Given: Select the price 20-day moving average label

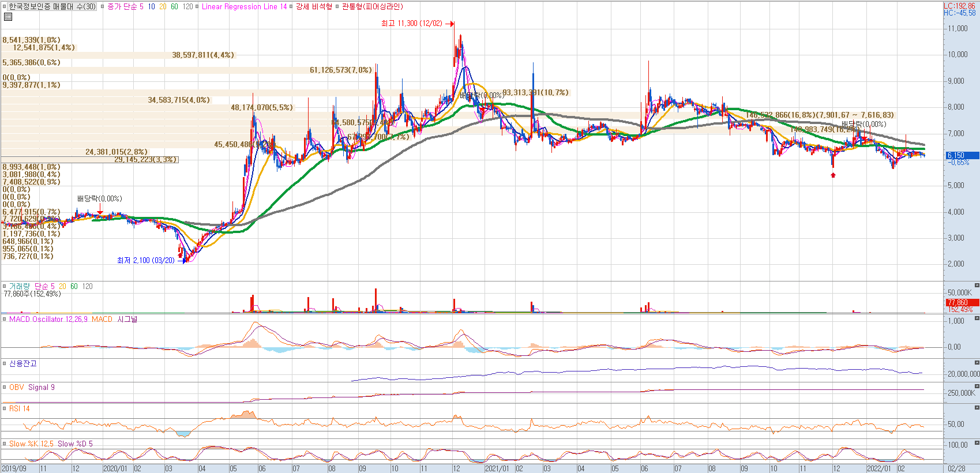Looking at the screenshot, I should point(163,7).
